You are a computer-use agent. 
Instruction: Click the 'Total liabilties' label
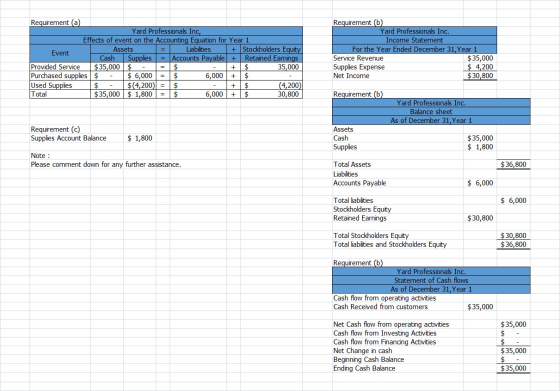[x=353, y=200]
